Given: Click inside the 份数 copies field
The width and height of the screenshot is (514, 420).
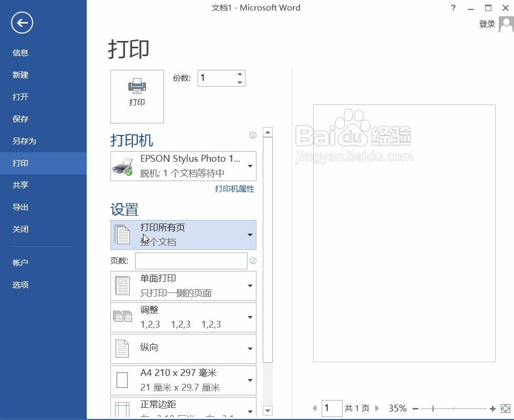Looking at the screenshot, I should tap(217, 78).
